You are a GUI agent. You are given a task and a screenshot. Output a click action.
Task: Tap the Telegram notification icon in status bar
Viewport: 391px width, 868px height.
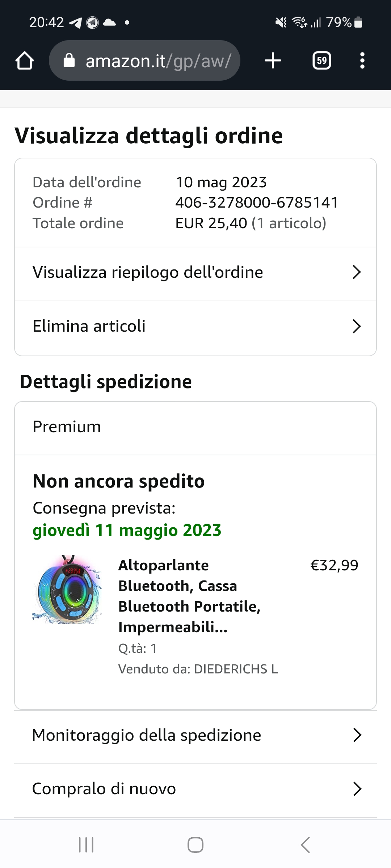pos(76,23)
